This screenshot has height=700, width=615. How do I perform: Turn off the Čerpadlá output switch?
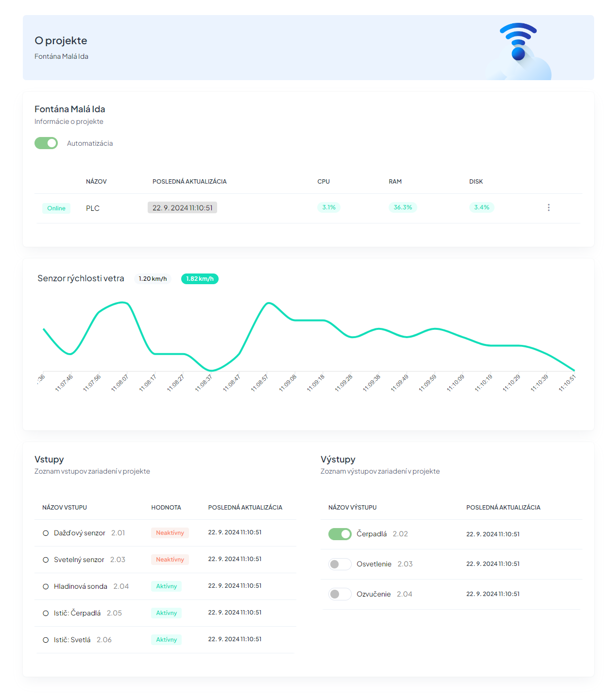(340, 534)
